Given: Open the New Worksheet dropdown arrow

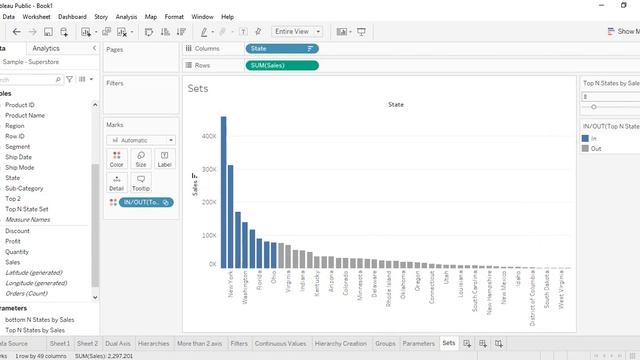Looking at the screenshot, I should 96,32.
